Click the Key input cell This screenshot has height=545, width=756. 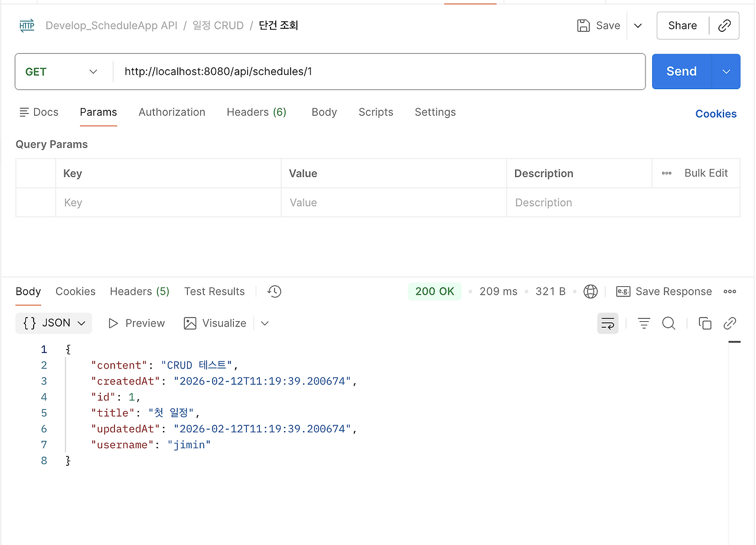coord(168,203)
